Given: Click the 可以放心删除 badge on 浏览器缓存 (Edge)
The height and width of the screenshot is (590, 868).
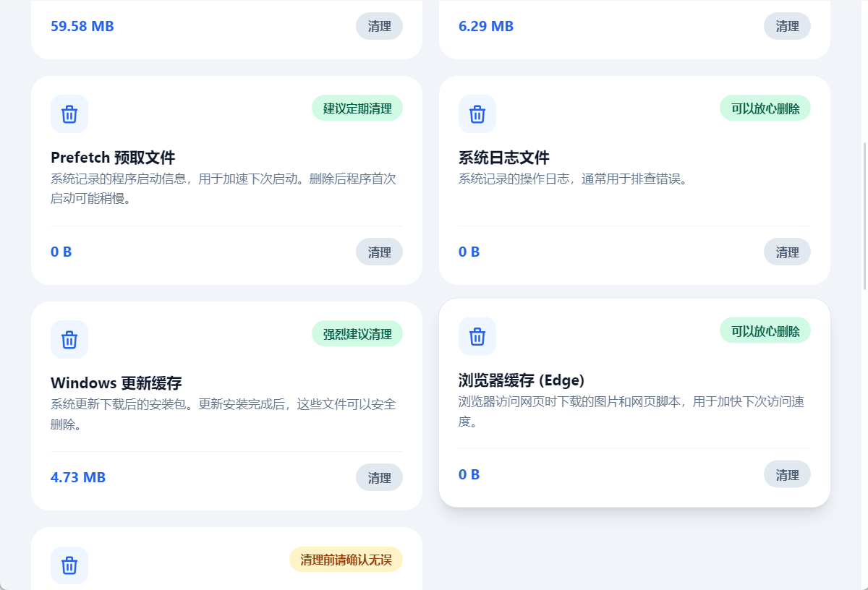Looking at the screenshot, I should [x=765, y=331].
